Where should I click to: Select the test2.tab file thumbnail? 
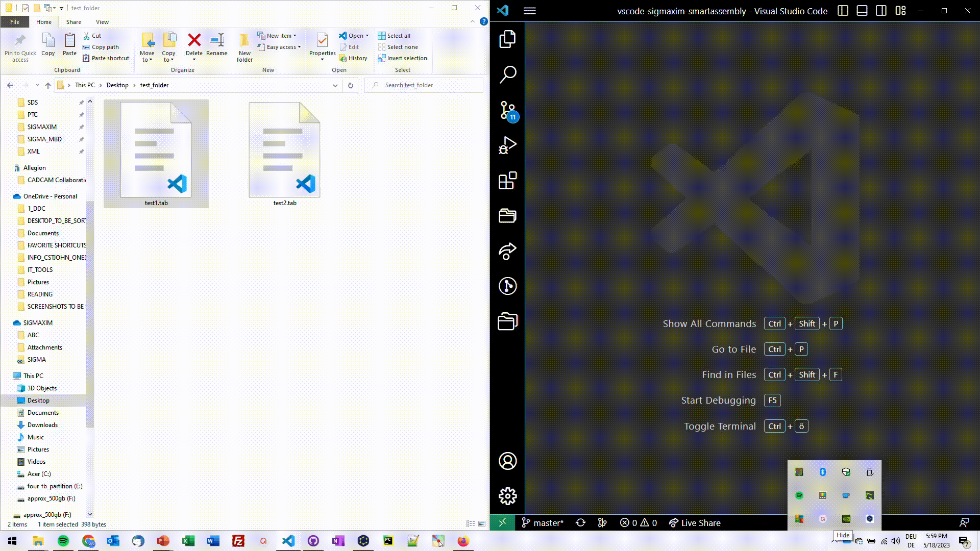pos(284,150)
